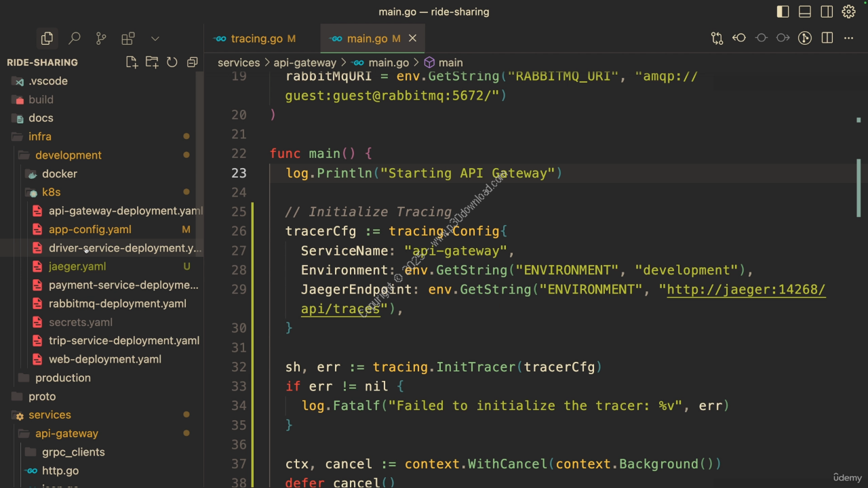The width and height of the screenshot is (868, 488).
Task: Go to previous change icon
Action: coord(739,39)
